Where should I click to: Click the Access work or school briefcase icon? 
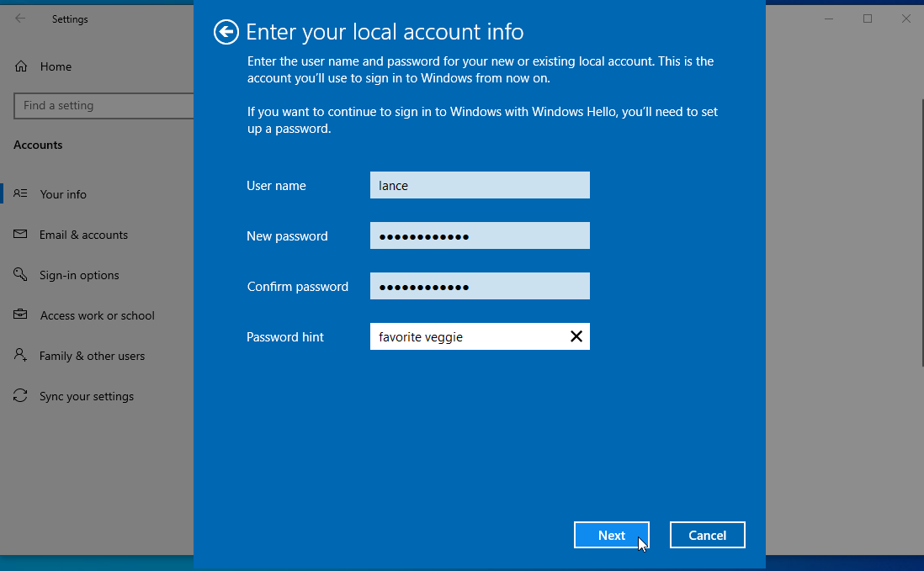(x=21, y=315)
